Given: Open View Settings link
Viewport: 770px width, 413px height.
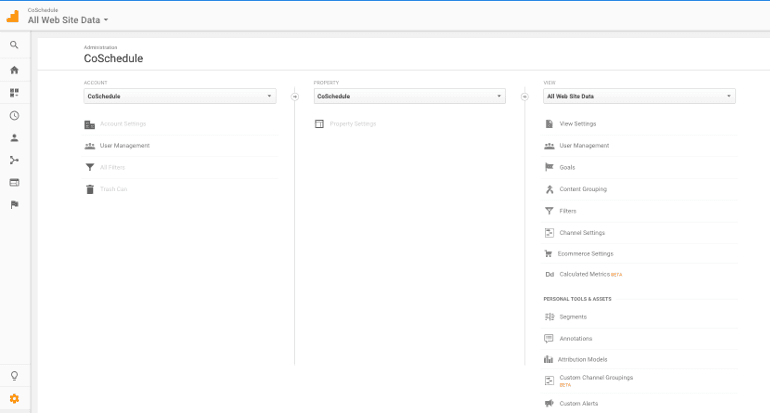Looking at the screenshot, I should pyautogui.click(x=578, y=124).
